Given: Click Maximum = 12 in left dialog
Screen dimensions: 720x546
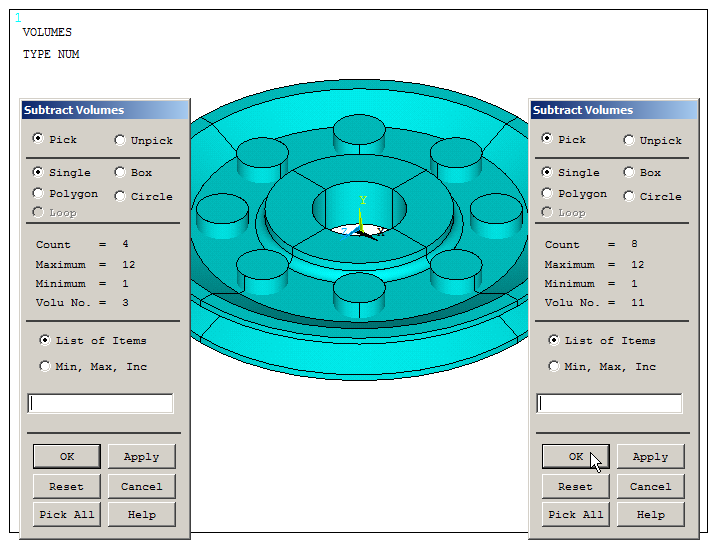Looking at the screenshot, I should pos(85,265).
